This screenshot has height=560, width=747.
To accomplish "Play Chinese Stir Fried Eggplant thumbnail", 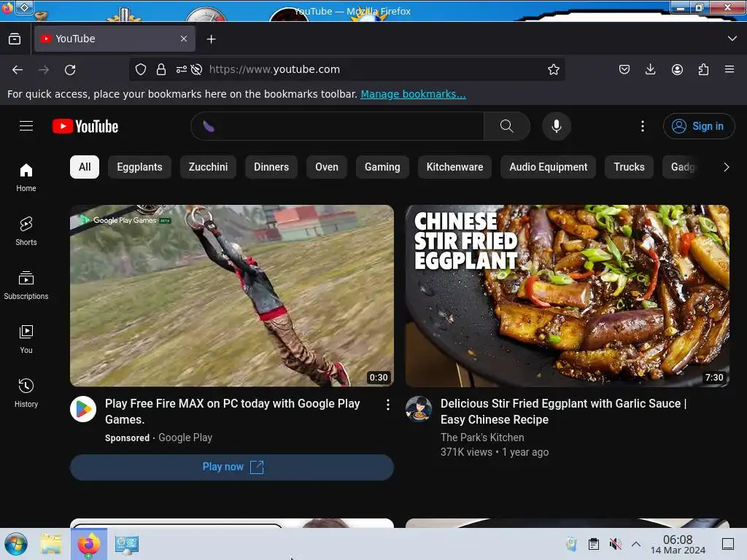I will point(567,296).
